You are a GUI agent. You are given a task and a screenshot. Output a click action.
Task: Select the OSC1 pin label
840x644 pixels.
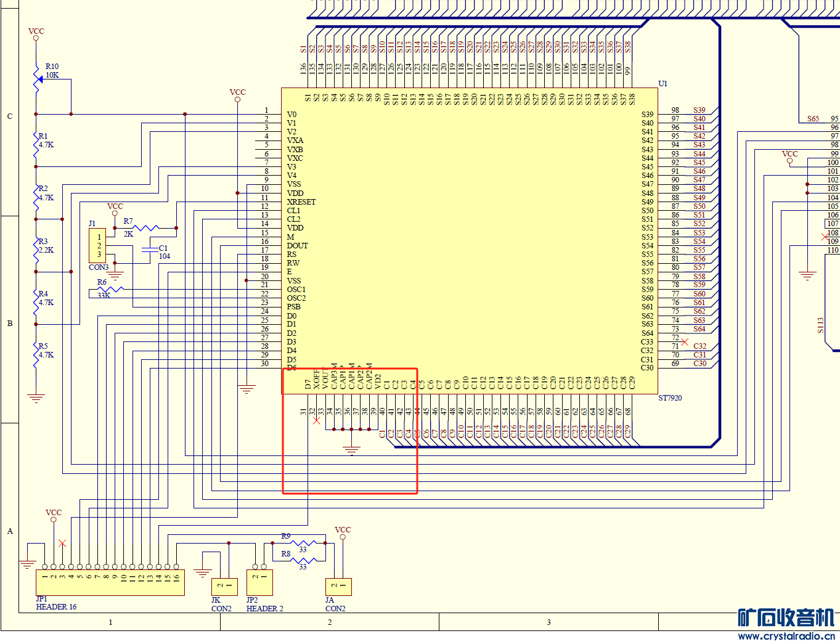296,290
